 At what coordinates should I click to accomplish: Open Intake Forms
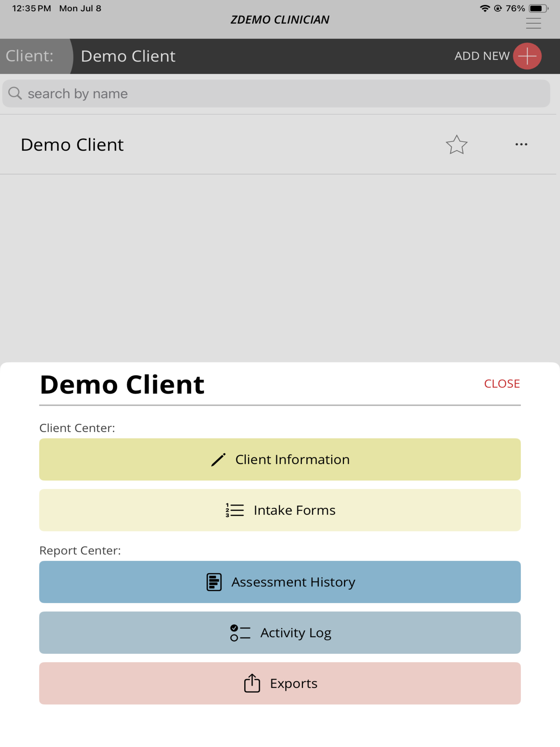pos(280,510)
